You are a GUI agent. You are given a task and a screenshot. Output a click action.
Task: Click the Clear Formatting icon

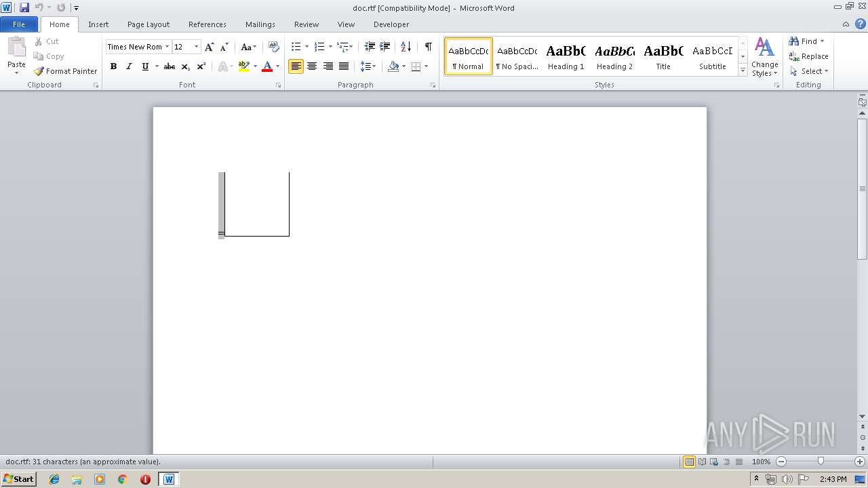274,47
